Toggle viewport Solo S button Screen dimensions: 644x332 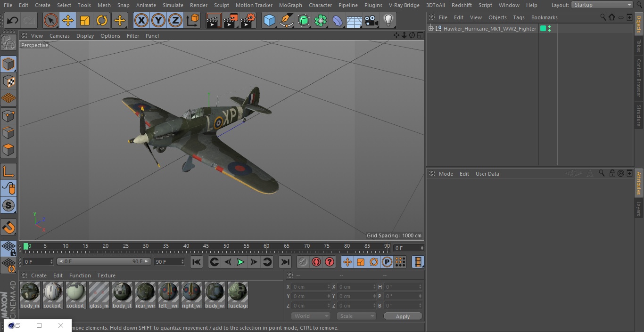pyautogui.click(x=8, y=205)
